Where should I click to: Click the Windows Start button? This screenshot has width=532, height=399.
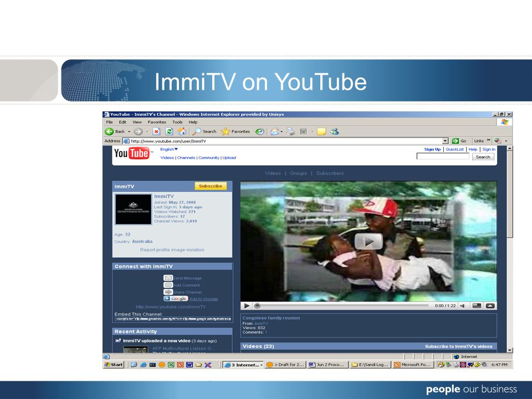(x=114, y=365)
